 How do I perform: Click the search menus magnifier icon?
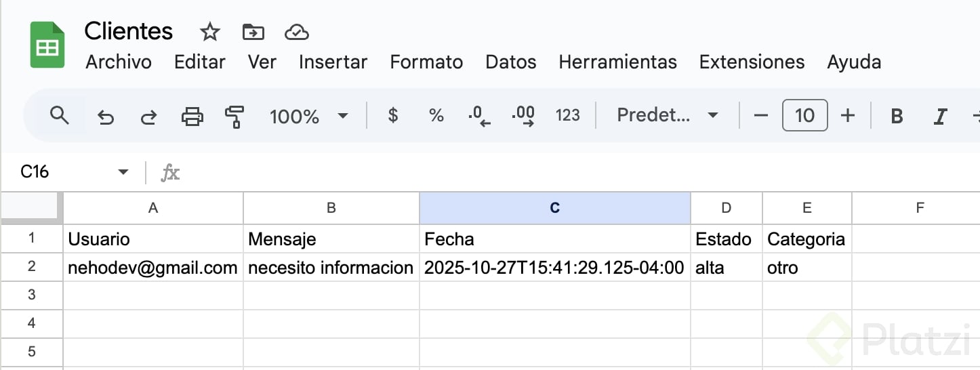(60, 116)
